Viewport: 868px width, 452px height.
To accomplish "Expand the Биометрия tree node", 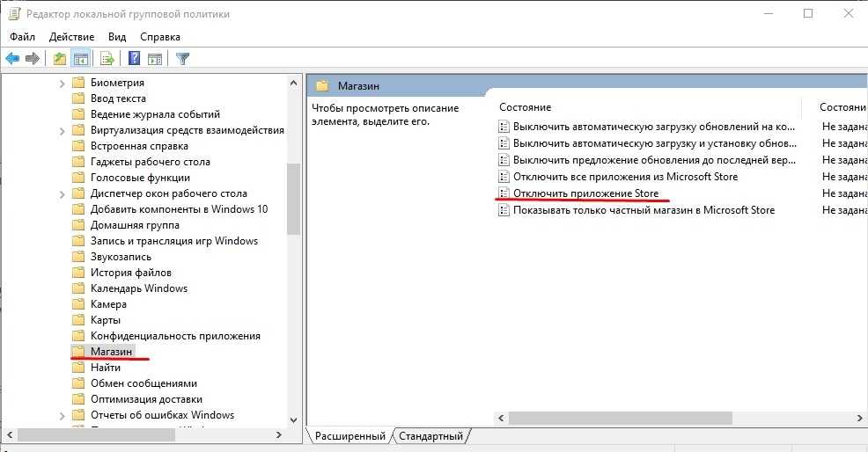I will [x=62, y=84].
